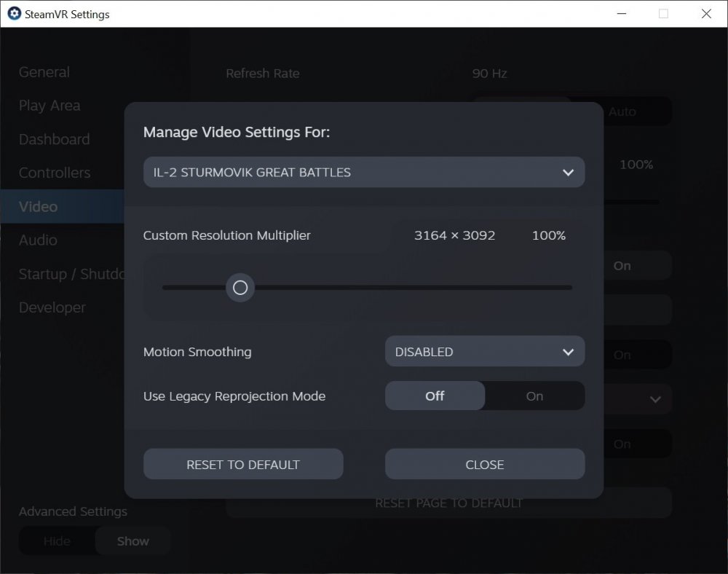Image resolution: width=728 pixels, height=574 pixels.
Task: Open the game selection dropdown showing IL-2 STURMOVIK
Action: click(x=363, y=172)
